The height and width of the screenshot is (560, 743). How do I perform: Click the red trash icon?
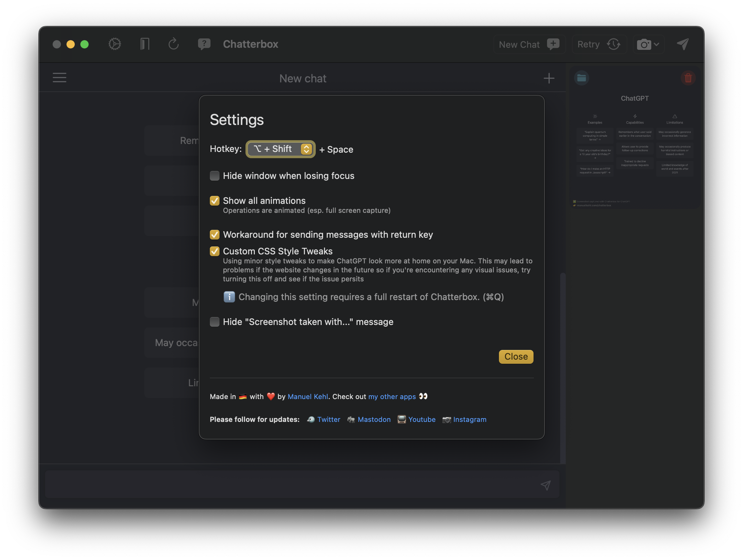pos(688,78)
